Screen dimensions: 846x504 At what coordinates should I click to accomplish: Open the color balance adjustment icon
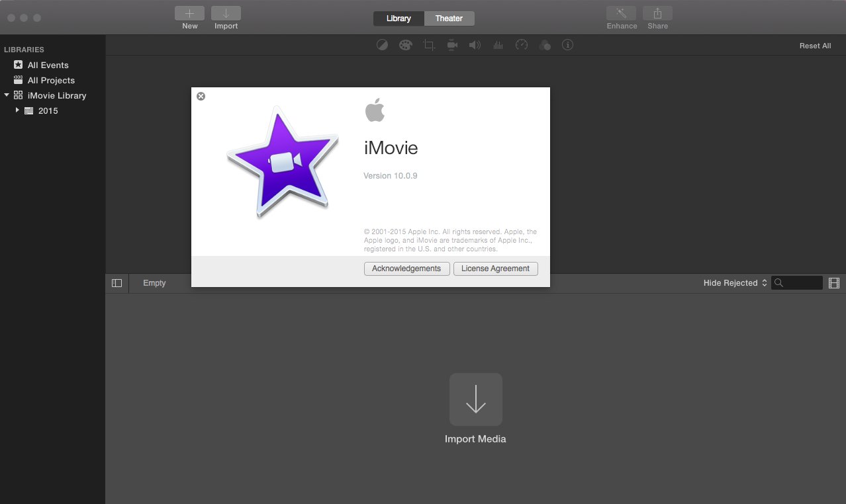pos(382,45)
